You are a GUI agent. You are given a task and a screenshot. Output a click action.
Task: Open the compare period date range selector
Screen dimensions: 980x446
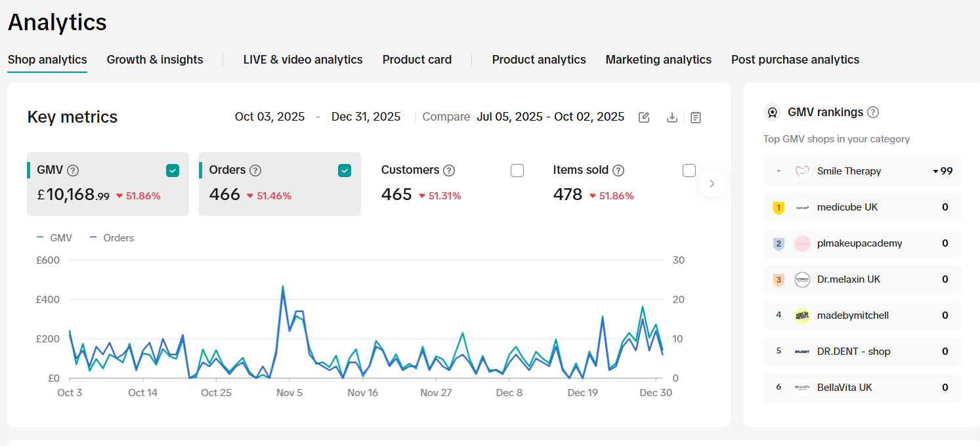550,117
